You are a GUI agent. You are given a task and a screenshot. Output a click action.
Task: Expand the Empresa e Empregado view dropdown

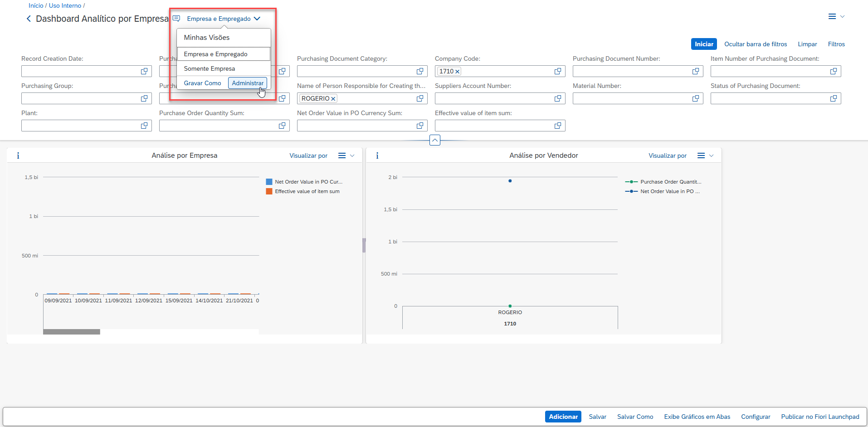point(257,19)
